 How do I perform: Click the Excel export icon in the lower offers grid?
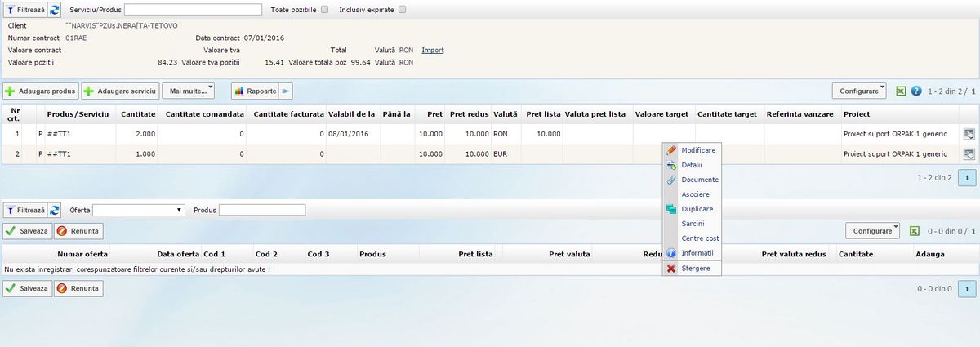(914, 231)
